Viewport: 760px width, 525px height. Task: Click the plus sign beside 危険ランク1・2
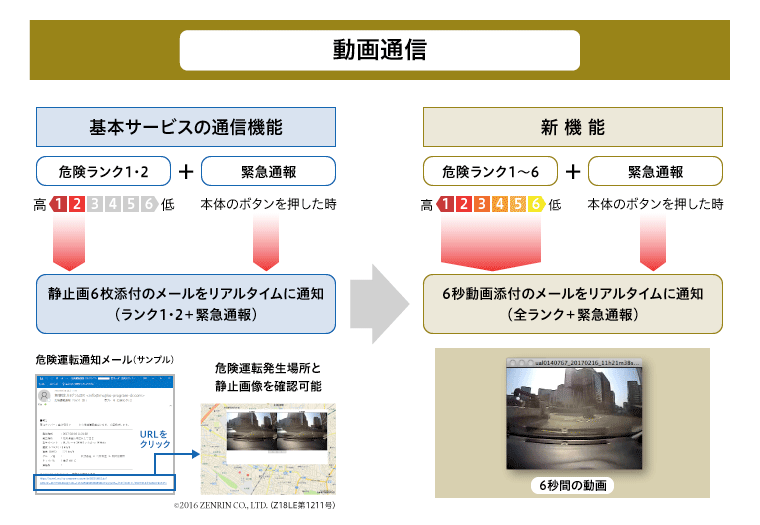tap(186, 171)
